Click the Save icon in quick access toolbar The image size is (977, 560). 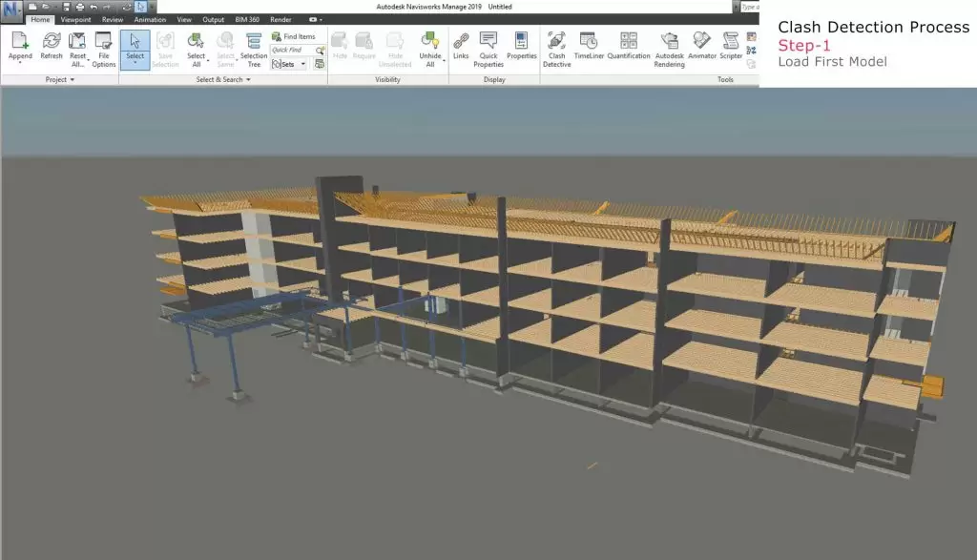click(66, 7)
